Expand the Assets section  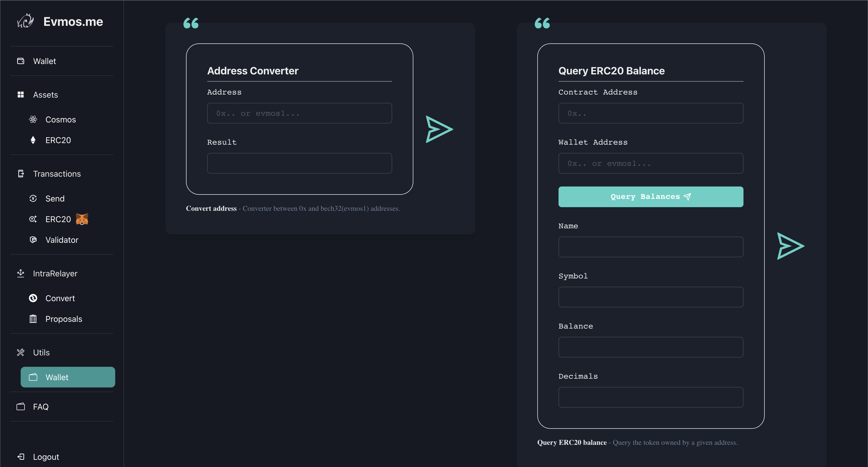pos(45,95)
